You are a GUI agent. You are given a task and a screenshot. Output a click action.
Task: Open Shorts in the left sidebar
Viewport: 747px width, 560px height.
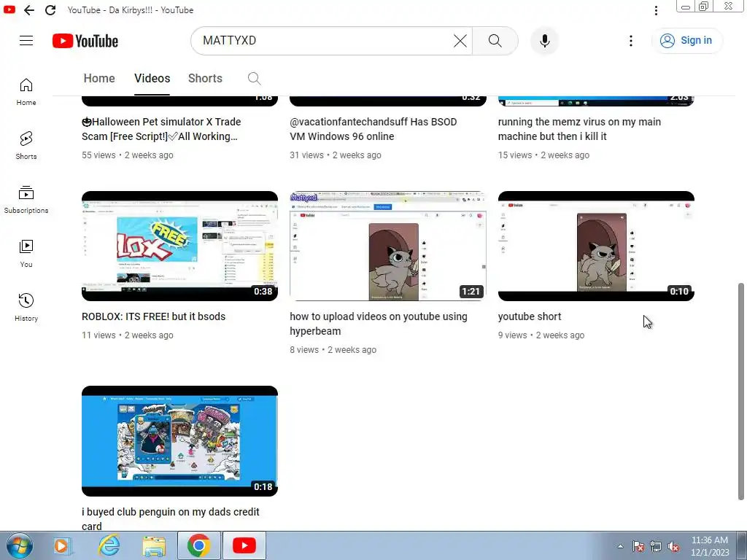point(26,146)
